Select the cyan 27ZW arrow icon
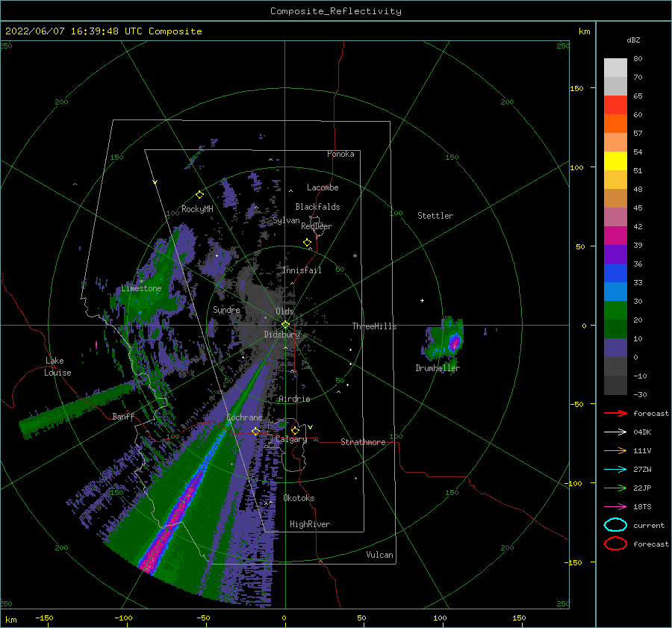The width and height of the screenshot is (672, 628). coord(615,469)
